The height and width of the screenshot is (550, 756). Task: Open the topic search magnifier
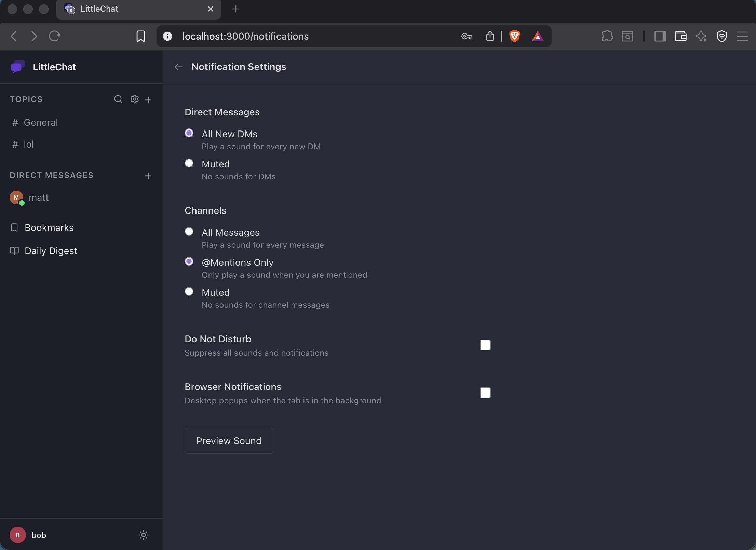pyautogui.click(x=118, y=99)
